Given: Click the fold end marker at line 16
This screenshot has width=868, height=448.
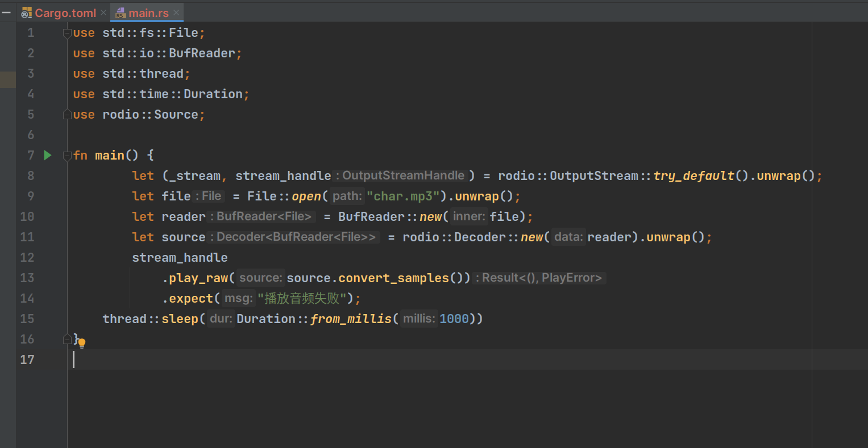Looking at the screenshot, I should coord(67,339).
